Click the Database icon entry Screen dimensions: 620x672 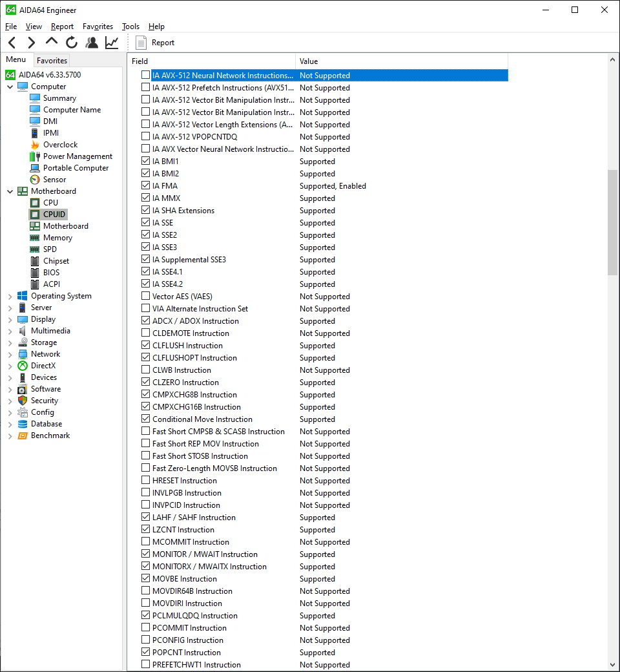(22, 424)
